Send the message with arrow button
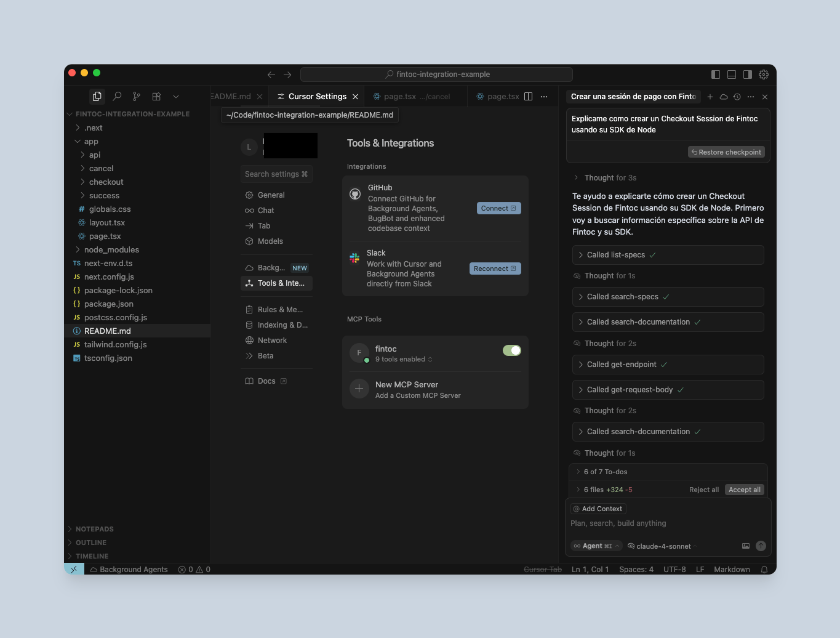This screenshot has height=638, width=840. [x=761, y=546]
